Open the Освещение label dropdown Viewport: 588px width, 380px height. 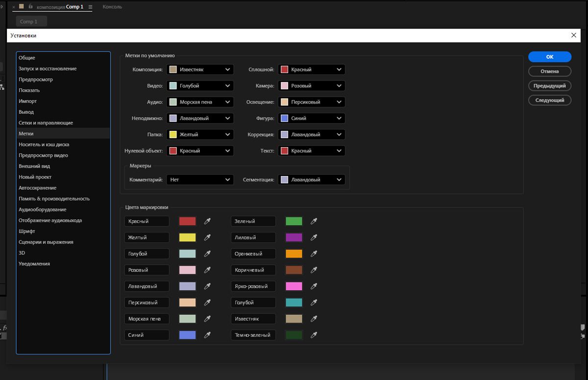tap(312, 102)
